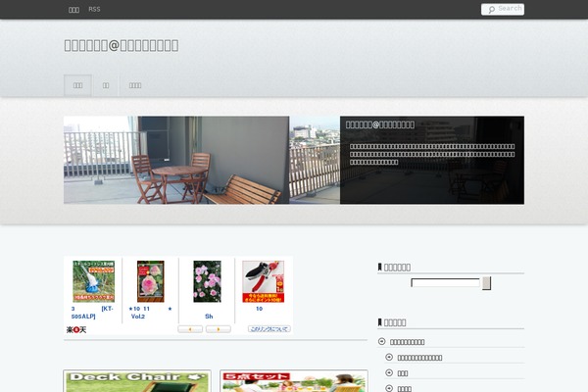Click the top bar link left of RSS
588x392 pixels.
click(73, 10)
